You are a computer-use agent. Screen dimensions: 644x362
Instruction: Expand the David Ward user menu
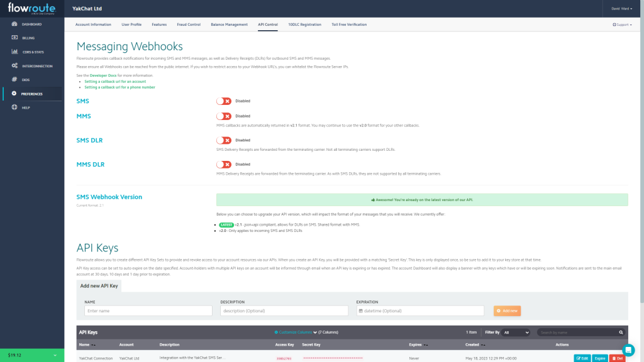(621, 9)
